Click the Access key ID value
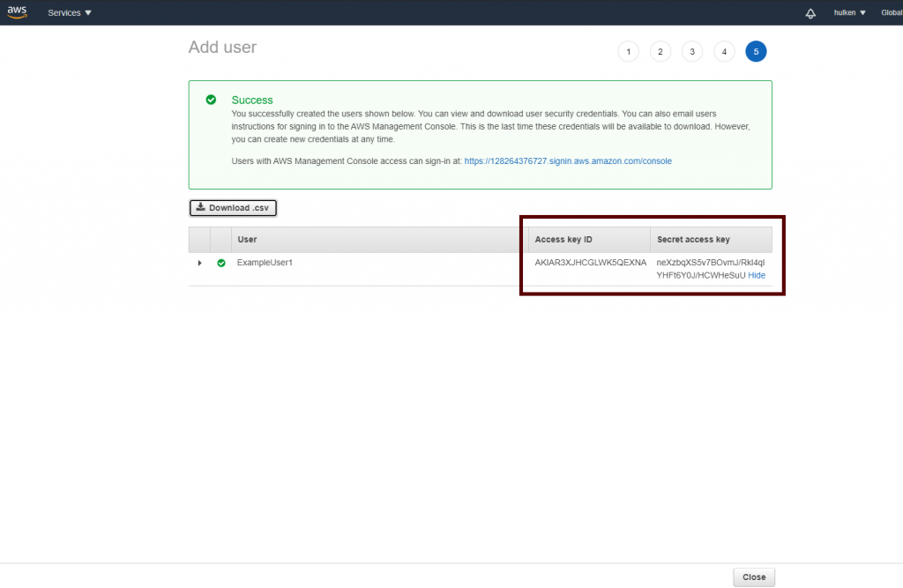 pos(590,263)
